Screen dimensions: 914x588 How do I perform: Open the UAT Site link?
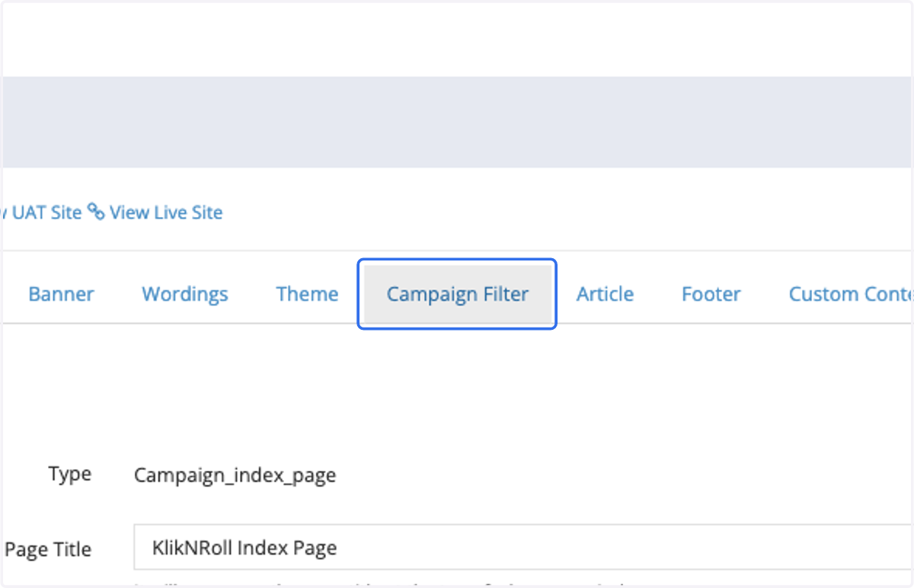41,213
